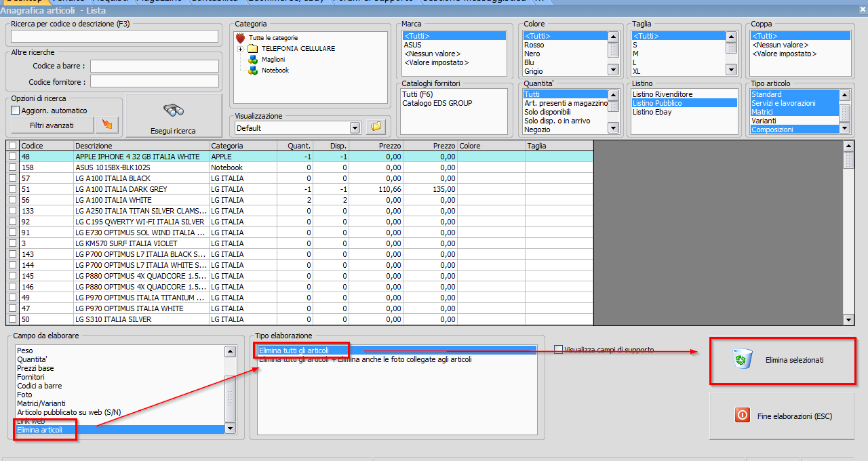This screenshot has height=461, width=868.
Task: Focus the Codice fornitore input field
Action: click(x=155, y=81)
